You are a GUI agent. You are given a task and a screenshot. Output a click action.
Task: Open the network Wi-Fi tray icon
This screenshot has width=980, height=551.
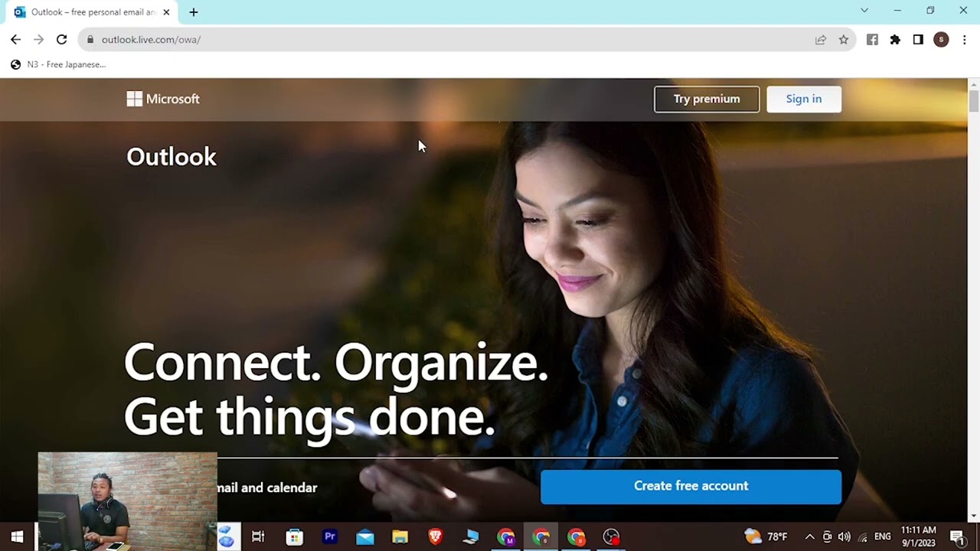point(863,536)
